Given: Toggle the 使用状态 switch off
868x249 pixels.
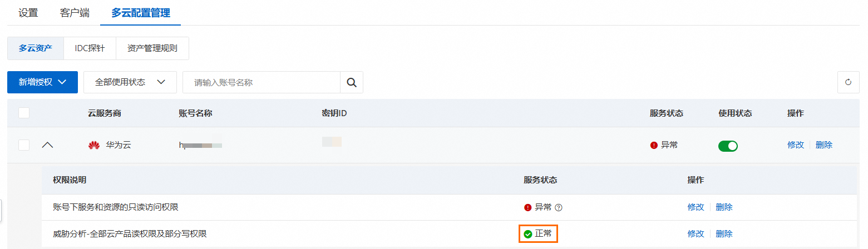Looking at the screenshot, I should (728, 146).
